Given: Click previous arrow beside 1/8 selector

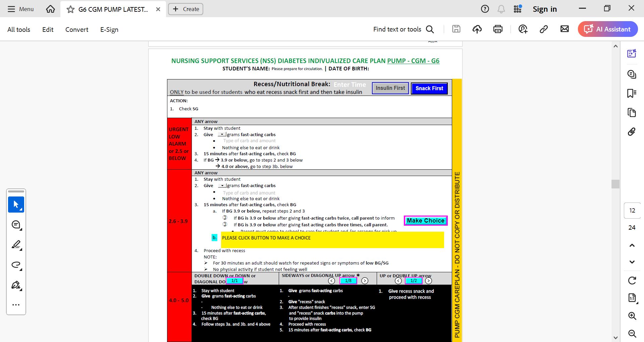Looking at the screenshot, I should tap(331, 281).
